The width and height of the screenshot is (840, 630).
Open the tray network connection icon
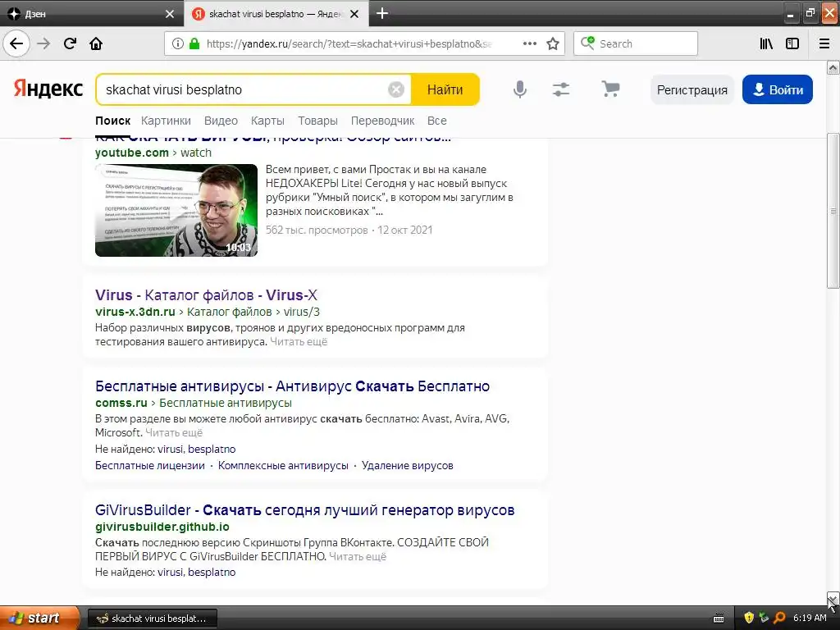tap(765, 618)
